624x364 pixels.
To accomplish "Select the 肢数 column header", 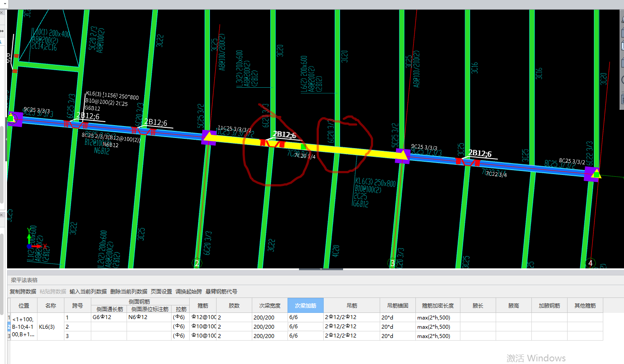I will (234, 305).
